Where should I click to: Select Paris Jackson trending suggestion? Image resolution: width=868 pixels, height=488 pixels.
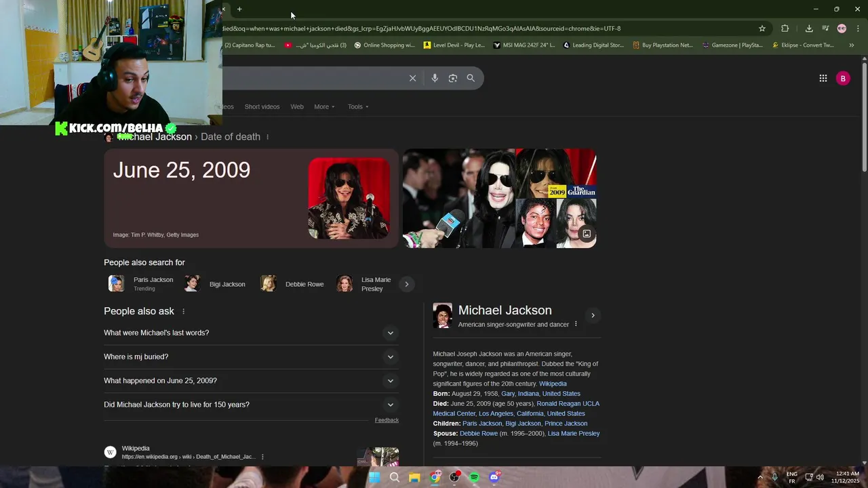[x=141, y=284]
